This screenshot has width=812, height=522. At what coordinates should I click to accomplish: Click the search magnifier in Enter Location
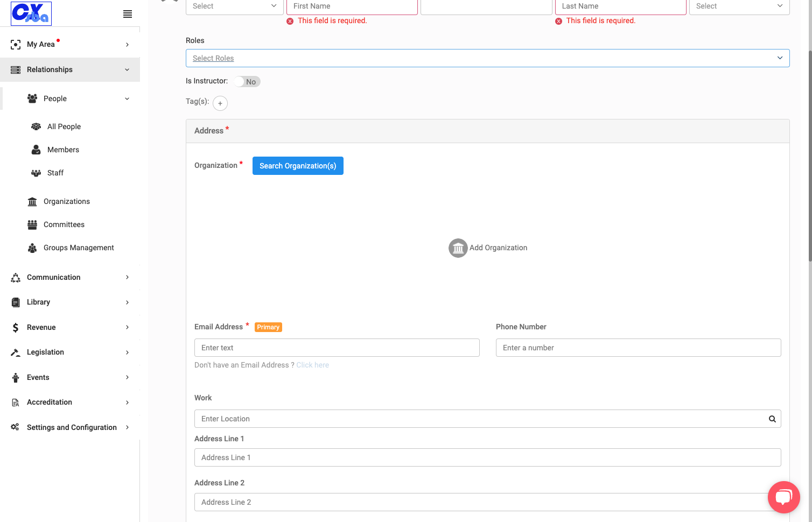coord(772,419)
